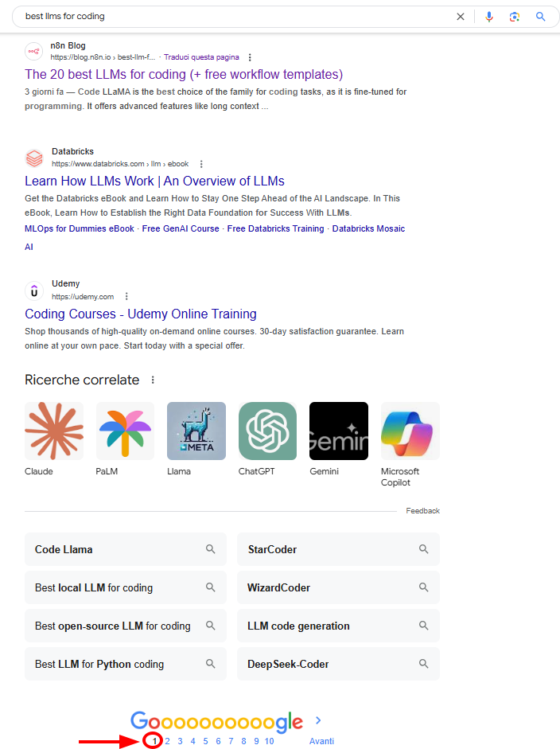This screenshot has height=749, width=560.
Task: Click Free GenAI Course sitelink
Action: point(181,228)
